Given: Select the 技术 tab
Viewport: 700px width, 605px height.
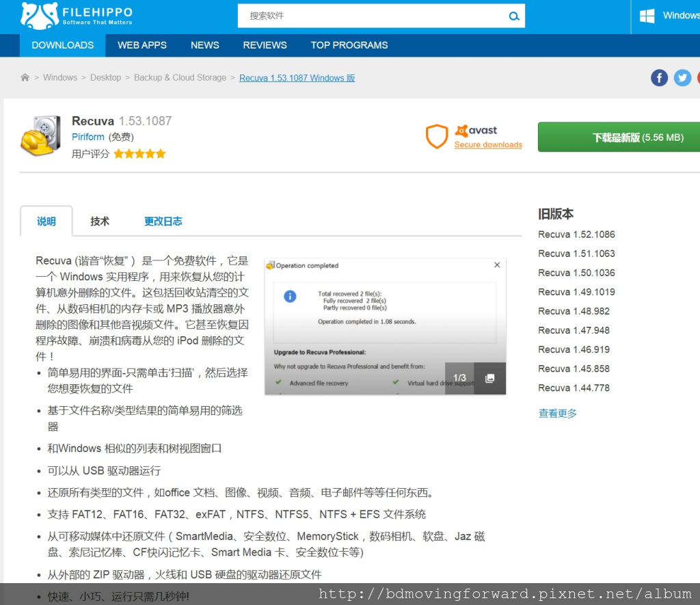Looking at the screenshot, I should click(x=100, y=221).
